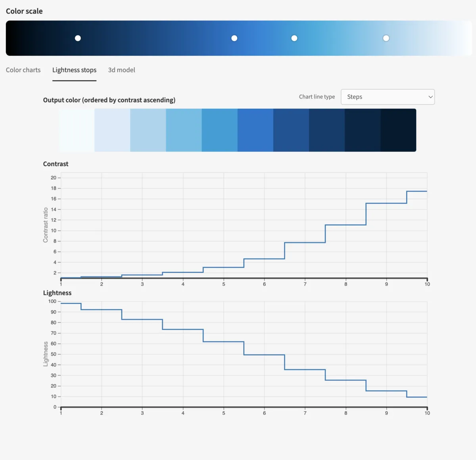Viewport: 476px width, 460px height.
Task: Choose the sixth royal blue output swatch
Action: tap(255, 130)
